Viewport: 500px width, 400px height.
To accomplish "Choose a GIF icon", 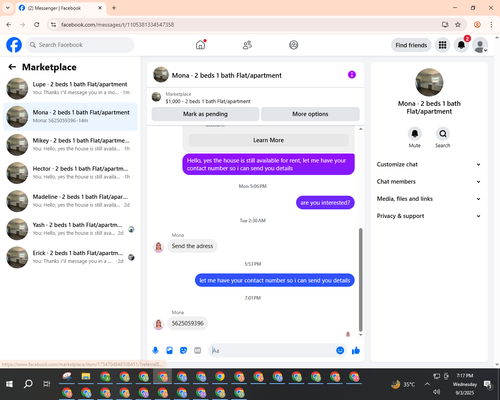I will point(198,350).
